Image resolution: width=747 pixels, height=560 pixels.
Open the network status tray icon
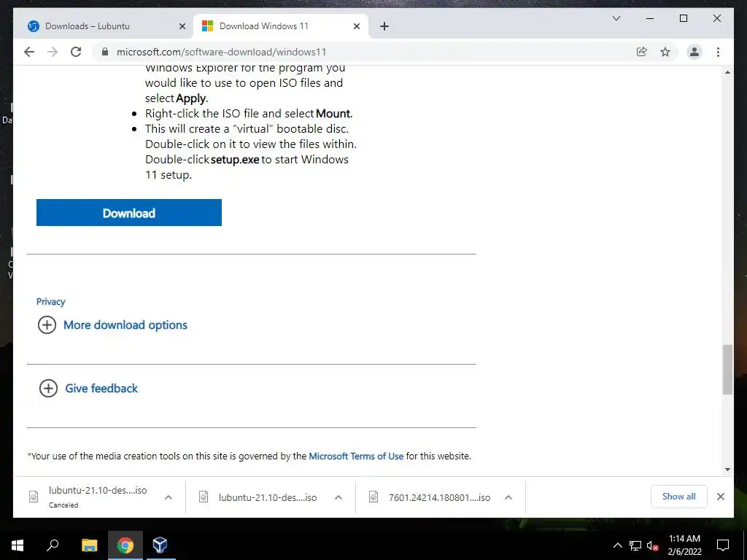click(635, 545)
